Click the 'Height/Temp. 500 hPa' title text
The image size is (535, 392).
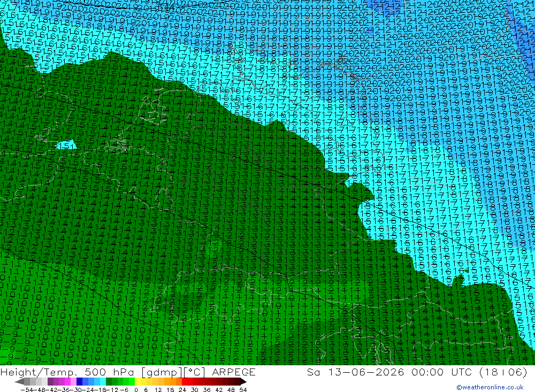click(67, 372)
